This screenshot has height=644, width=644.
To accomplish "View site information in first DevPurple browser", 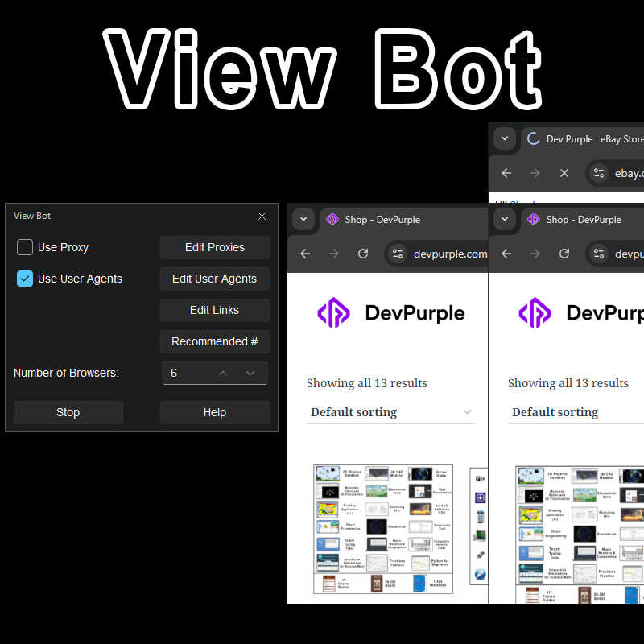I will coord(398,254).
